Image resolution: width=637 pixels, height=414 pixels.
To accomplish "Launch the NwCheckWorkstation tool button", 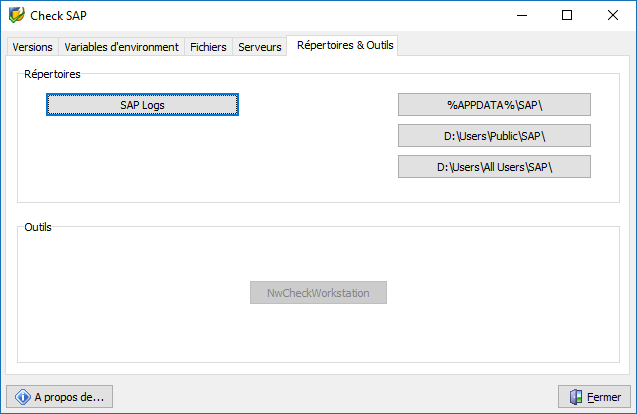I will [318, 293].
